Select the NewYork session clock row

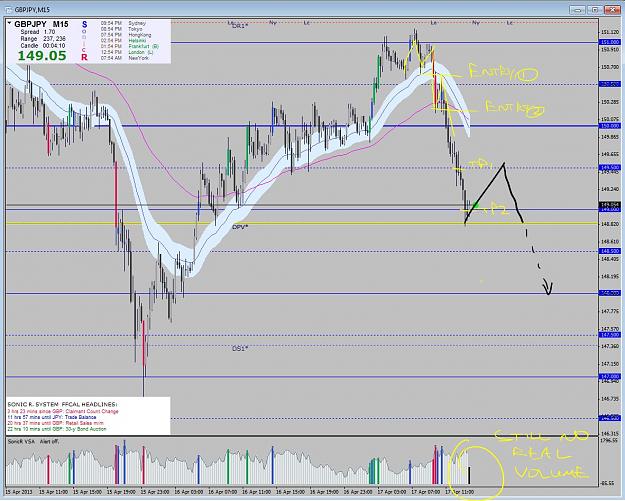(x=124, y=58)
